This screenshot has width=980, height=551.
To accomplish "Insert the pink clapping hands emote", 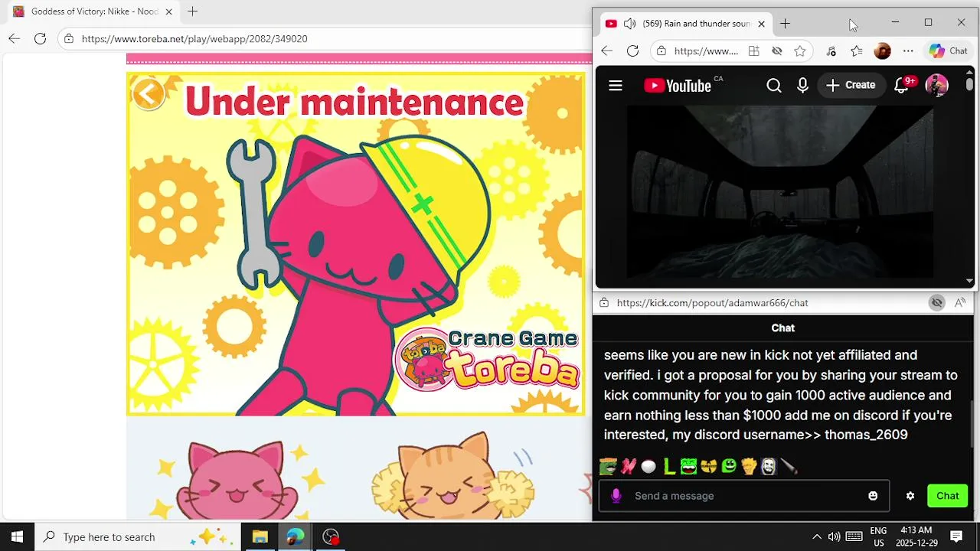I will (x=629, y=466).
